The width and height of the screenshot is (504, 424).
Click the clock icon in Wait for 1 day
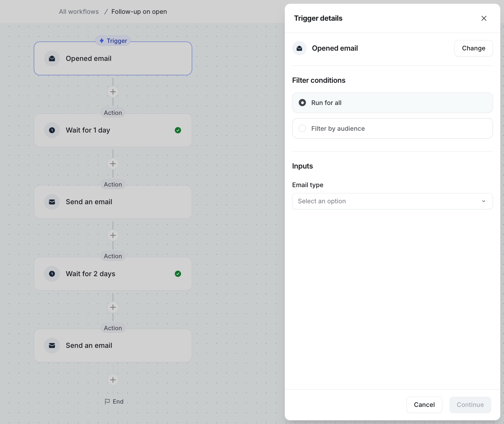pyautogui.click(x=52, y=130)
